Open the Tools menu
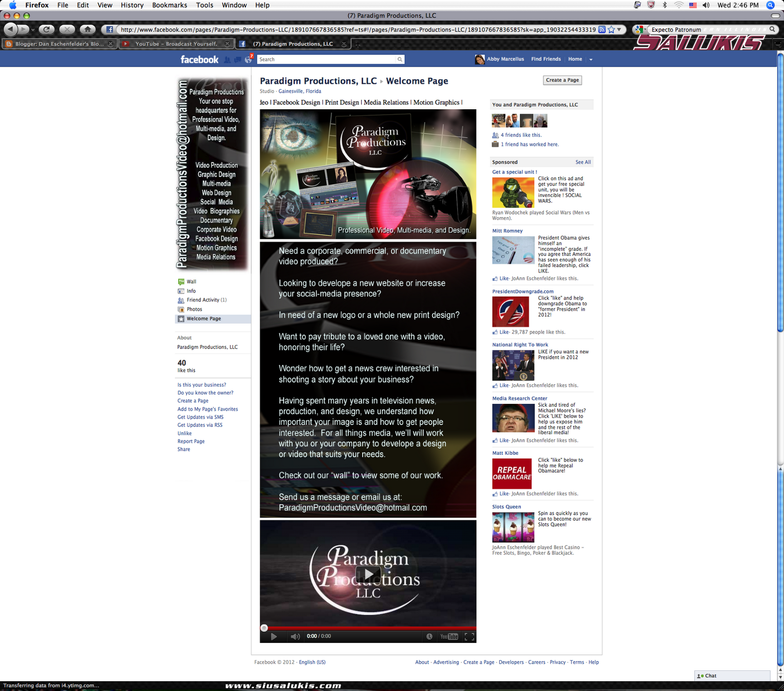This screenshot has width=784, height=691. click(204, 5)
